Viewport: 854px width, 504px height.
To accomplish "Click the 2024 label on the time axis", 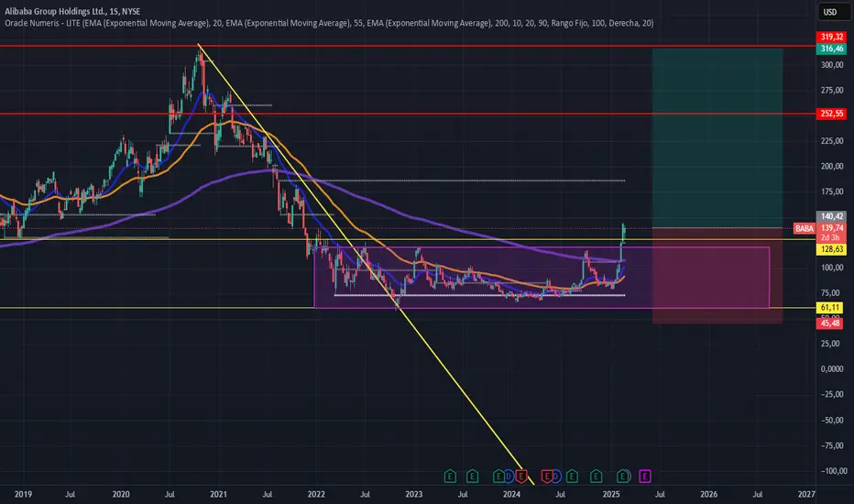I will [x=511, y=494].
